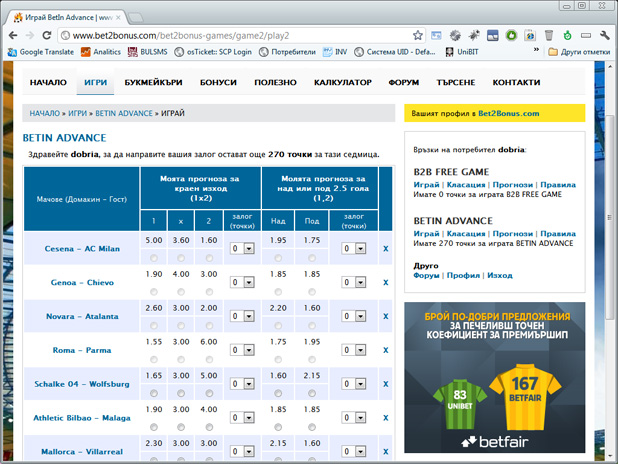Screen dimensions: 618x464
Task: Select Под radio for Roma - Parma
Action: tap(312, 360)
